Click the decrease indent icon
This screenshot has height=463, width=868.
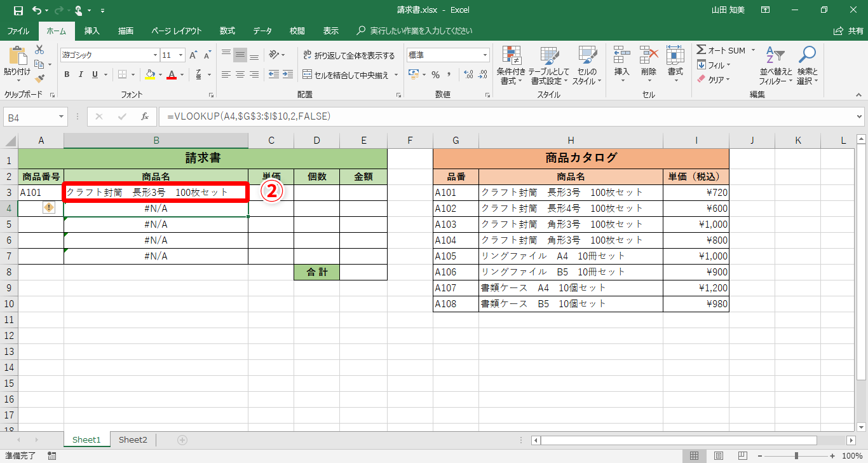pyautogui.click(x=273, y=74)
